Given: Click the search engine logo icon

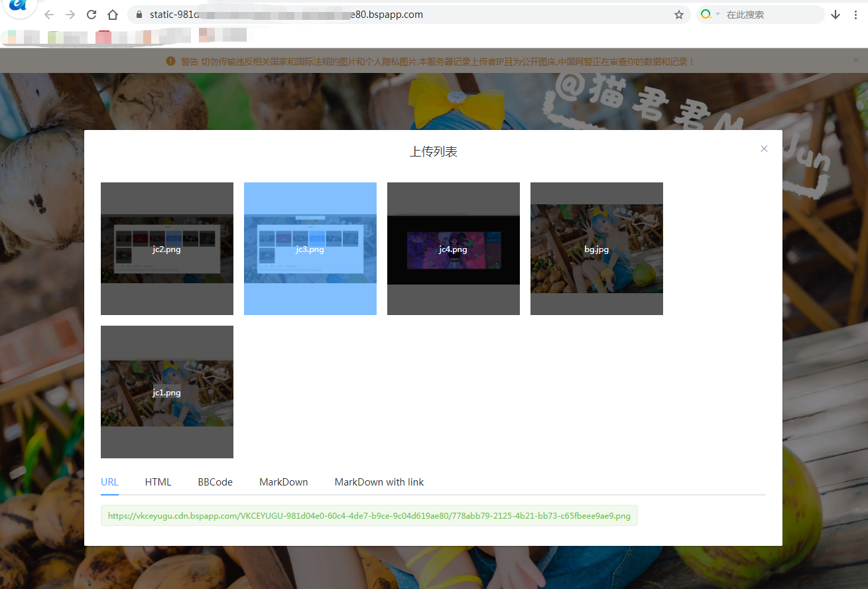Looking at the screenshot, I should coord(706,15).
